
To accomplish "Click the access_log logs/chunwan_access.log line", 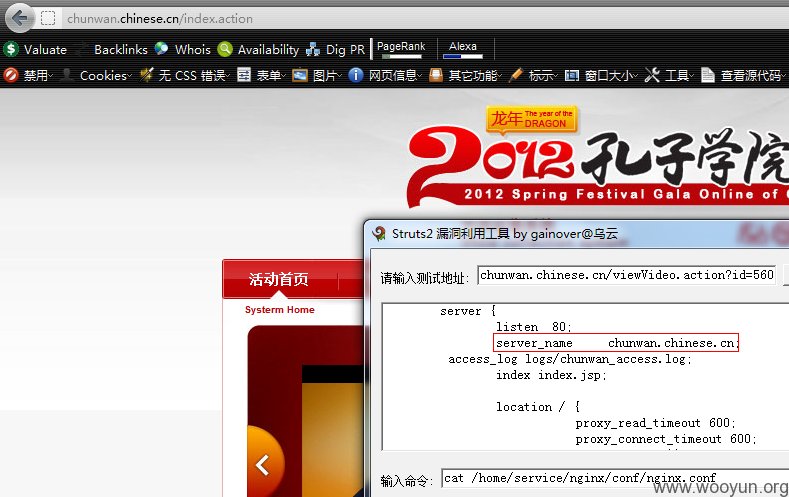I will point(570,359).
